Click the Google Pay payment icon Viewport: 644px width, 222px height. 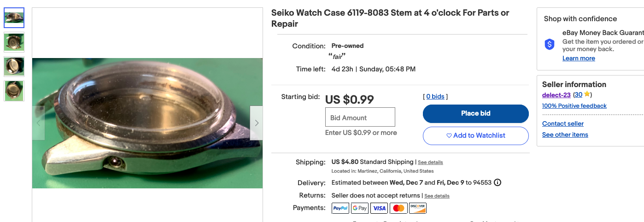click(360, 208)
